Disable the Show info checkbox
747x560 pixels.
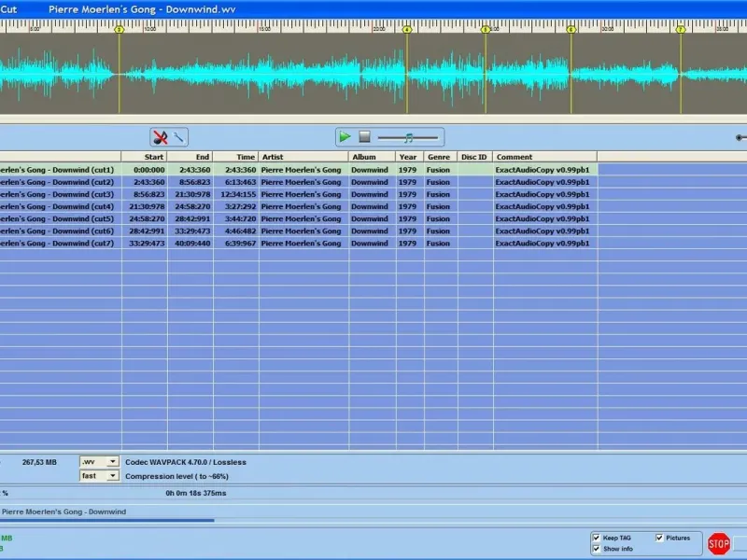(597, 549)
